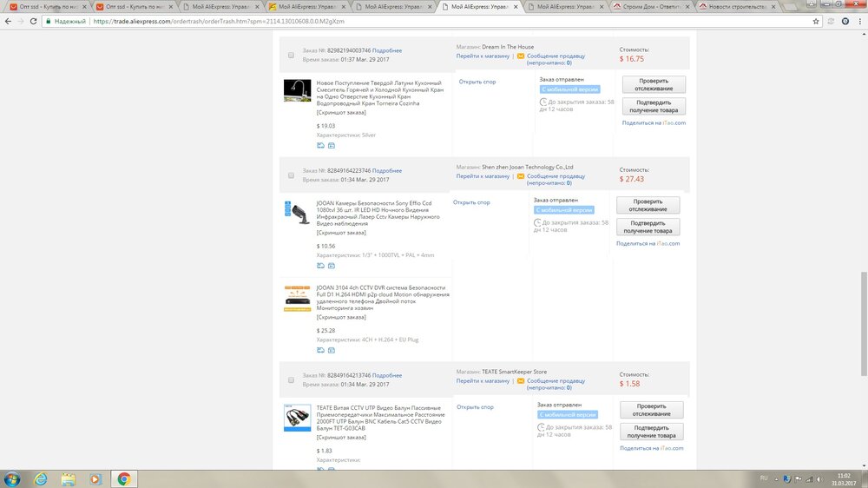Click the vertical page scrollbar thumb
This screenshot has width=868, height=488.
coord(864,325)
